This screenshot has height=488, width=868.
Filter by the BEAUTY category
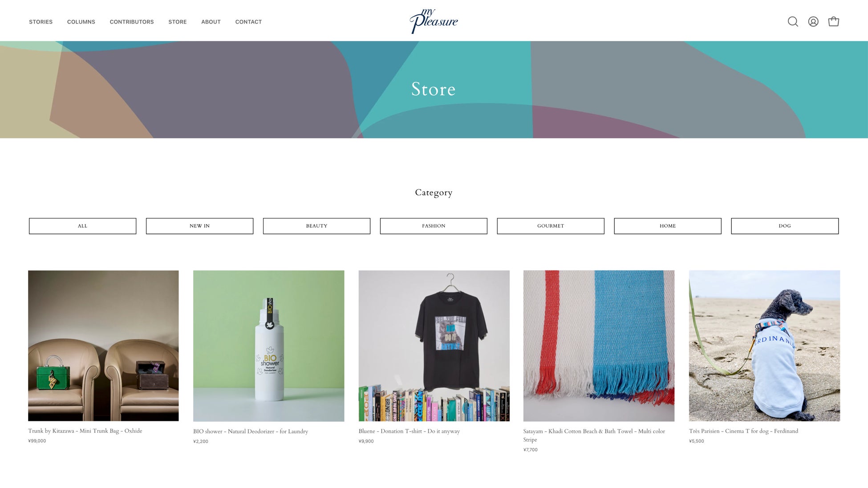click(316, 226)
